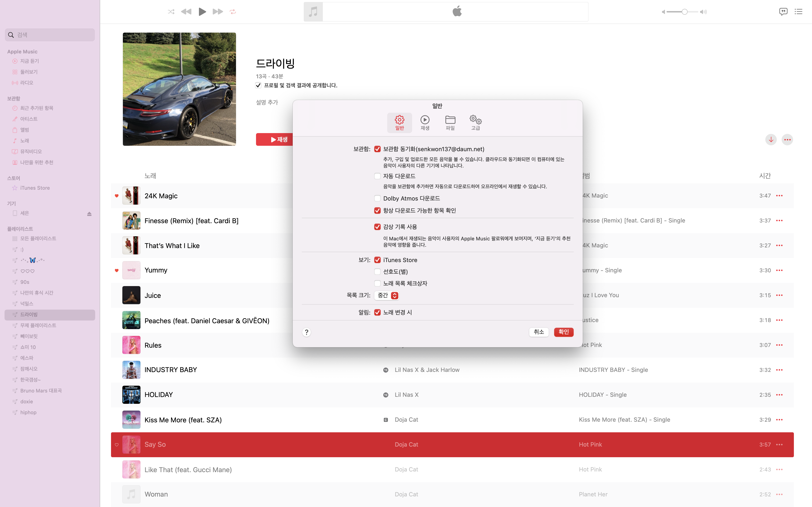The height and width of the screenshot is (507, 812).
Task: Open the help question mark button
Action: point(306,332)
